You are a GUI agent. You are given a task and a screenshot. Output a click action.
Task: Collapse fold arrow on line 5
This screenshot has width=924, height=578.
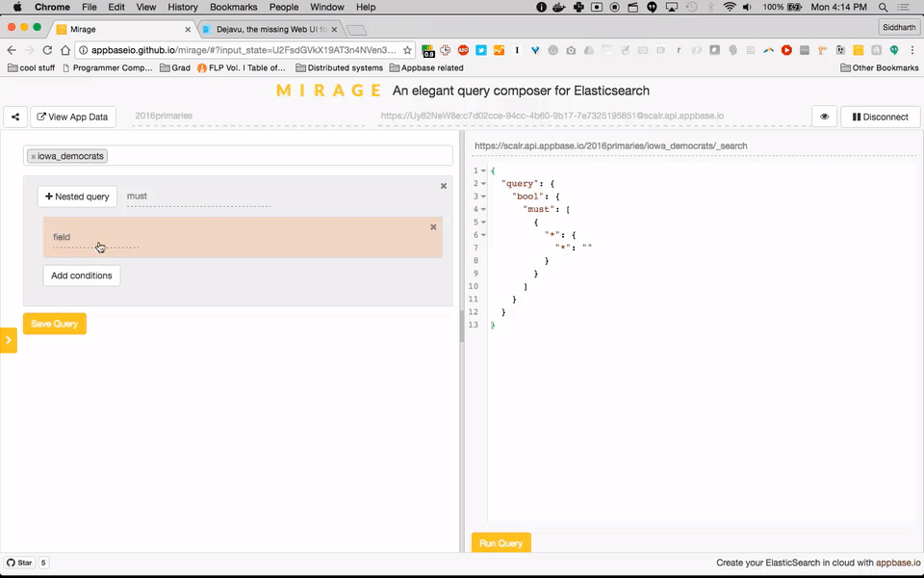click(483, 223)
